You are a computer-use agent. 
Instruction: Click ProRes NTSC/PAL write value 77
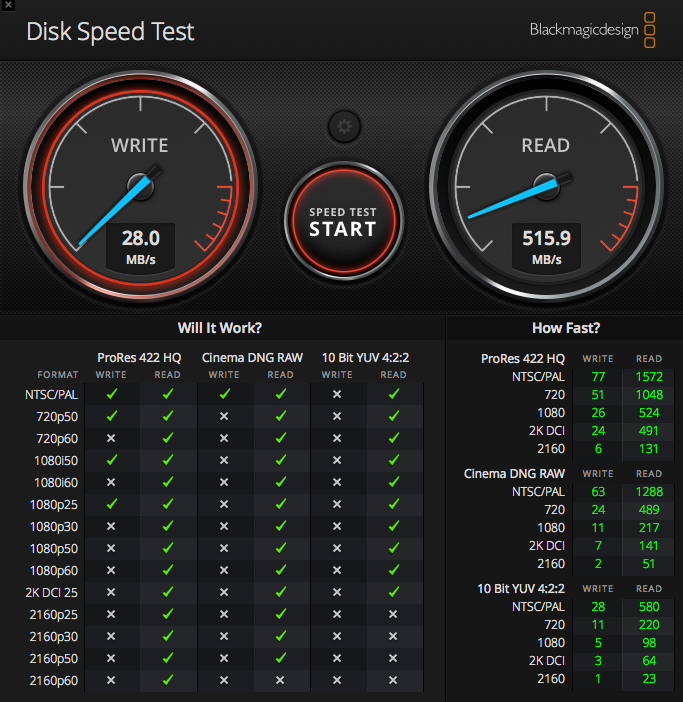pos(598,377)
